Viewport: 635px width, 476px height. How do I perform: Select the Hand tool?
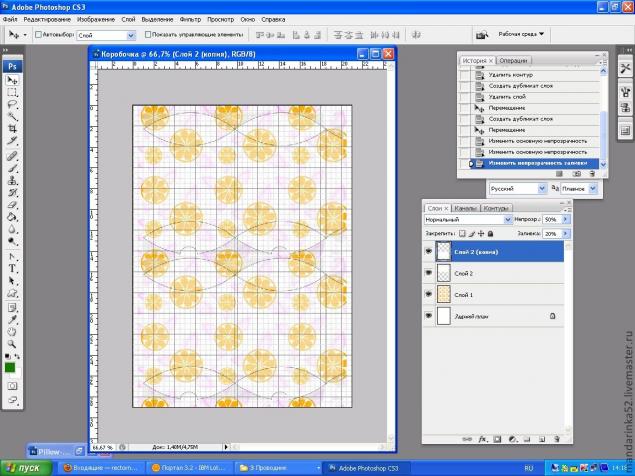tap(12, 332)
